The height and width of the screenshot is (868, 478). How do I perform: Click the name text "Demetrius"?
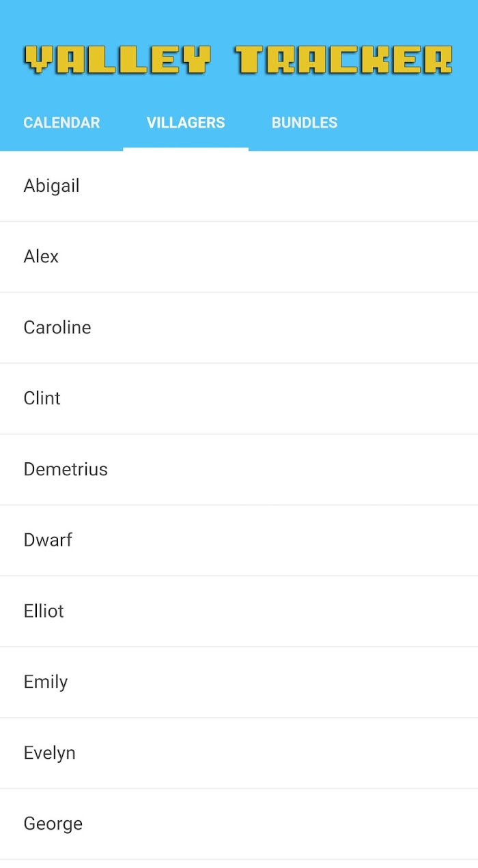(66, 469)
